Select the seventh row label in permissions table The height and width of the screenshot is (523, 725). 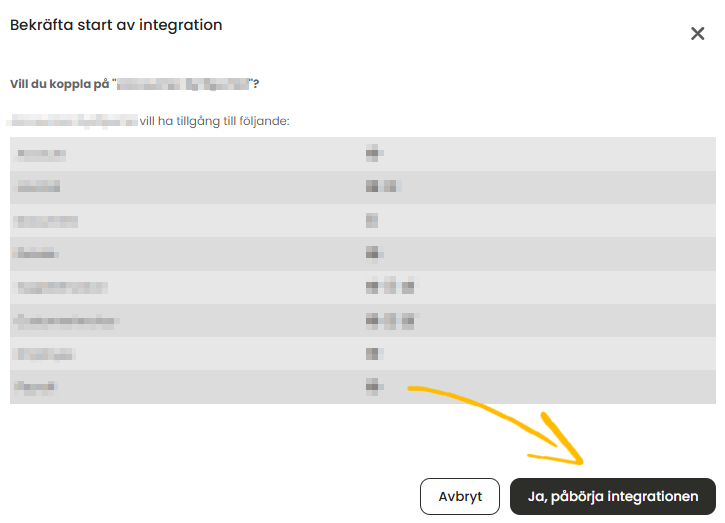(47, 354)
